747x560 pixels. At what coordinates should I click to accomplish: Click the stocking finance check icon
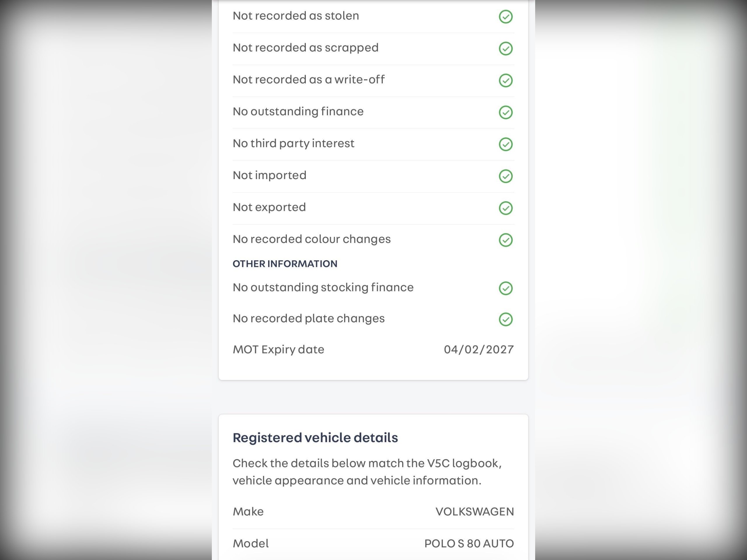(506, 288)
